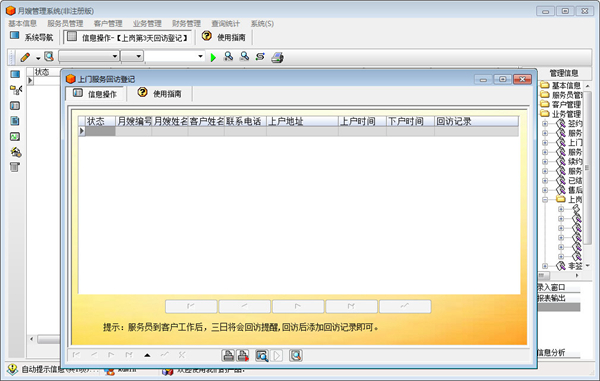
Task: Click last-record button in the large navigation row
Action: 352,306
